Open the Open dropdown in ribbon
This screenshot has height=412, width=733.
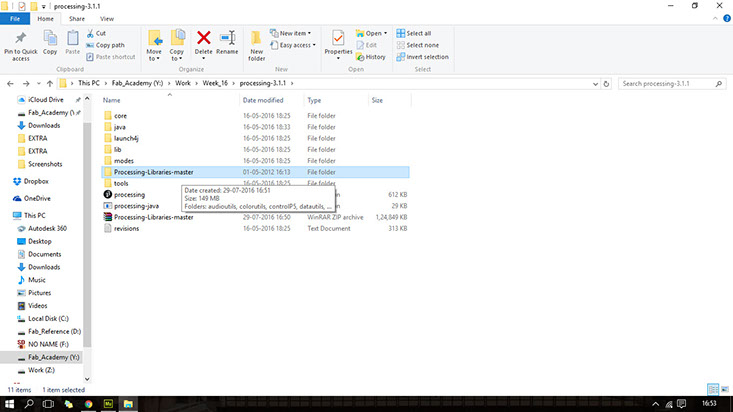(372, 33)
